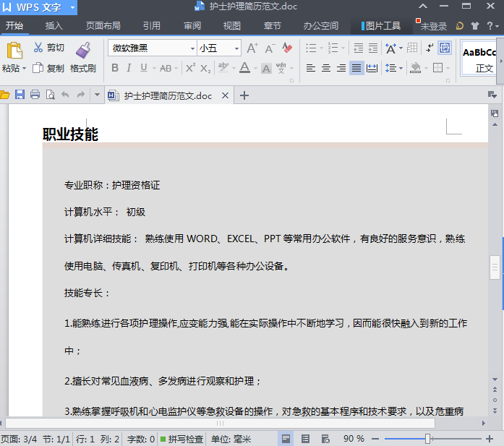Toggle underline formatting
The width and height of the screenshot is (504, 446).
point(144,68)
